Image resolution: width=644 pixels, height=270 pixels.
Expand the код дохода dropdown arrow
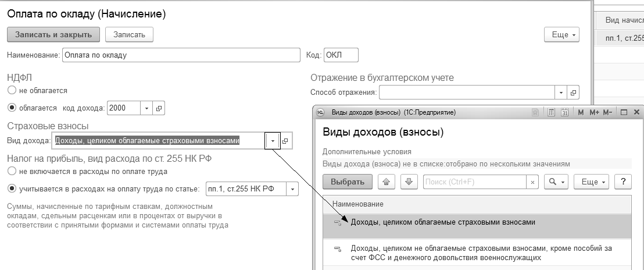tap(146, 108)
